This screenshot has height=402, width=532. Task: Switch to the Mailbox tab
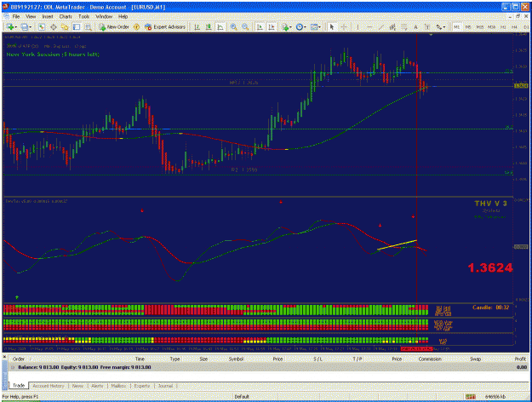(x=119, y=386)
